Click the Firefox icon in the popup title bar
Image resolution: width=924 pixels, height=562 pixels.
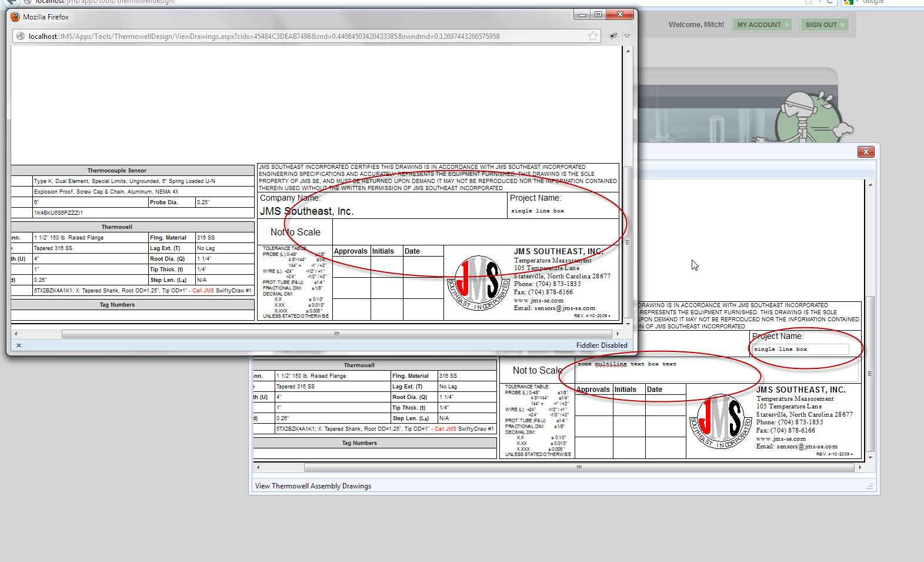click(15, 17)
